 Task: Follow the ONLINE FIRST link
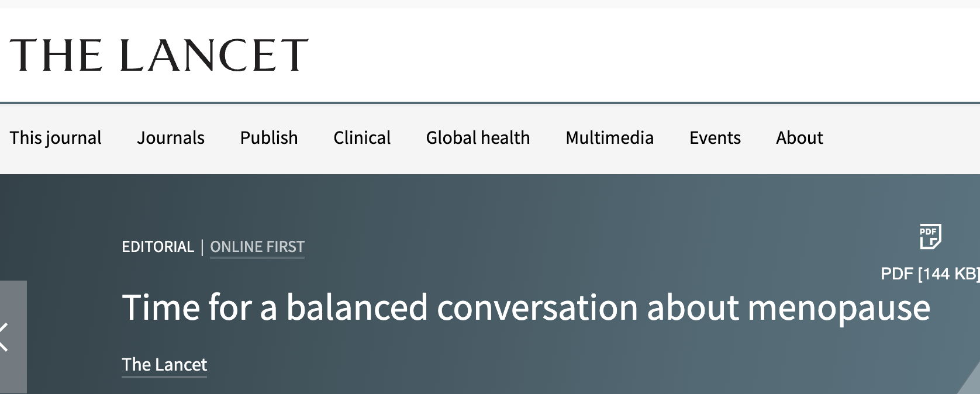257,247
